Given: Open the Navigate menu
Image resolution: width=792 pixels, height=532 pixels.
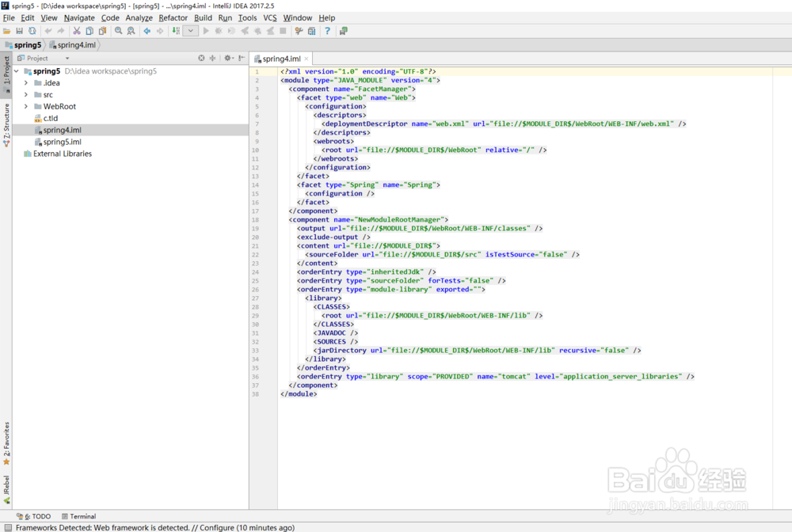Looking at the screenshot, I should point(79,17).
